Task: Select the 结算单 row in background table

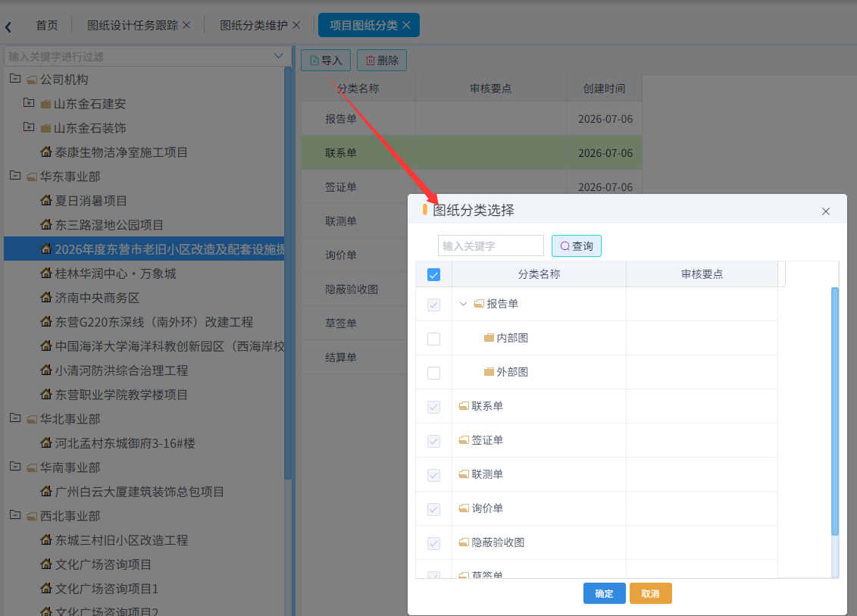Action: 354,357
